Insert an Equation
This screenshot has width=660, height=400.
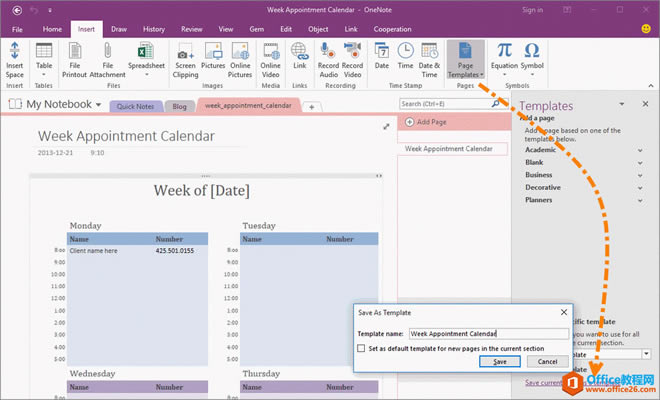tap(504, 59)
